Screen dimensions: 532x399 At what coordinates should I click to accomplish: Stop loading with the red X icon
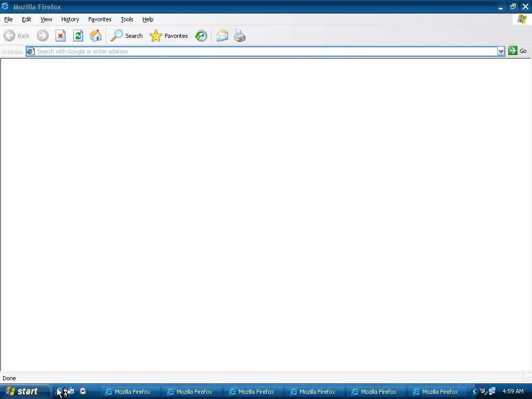[60, 36]
